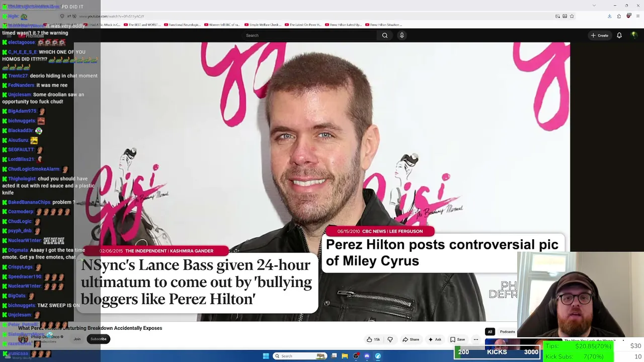The image size is (644, 362).
Task: Click the browser address bar URL
Action: click(x=112, y=16)
